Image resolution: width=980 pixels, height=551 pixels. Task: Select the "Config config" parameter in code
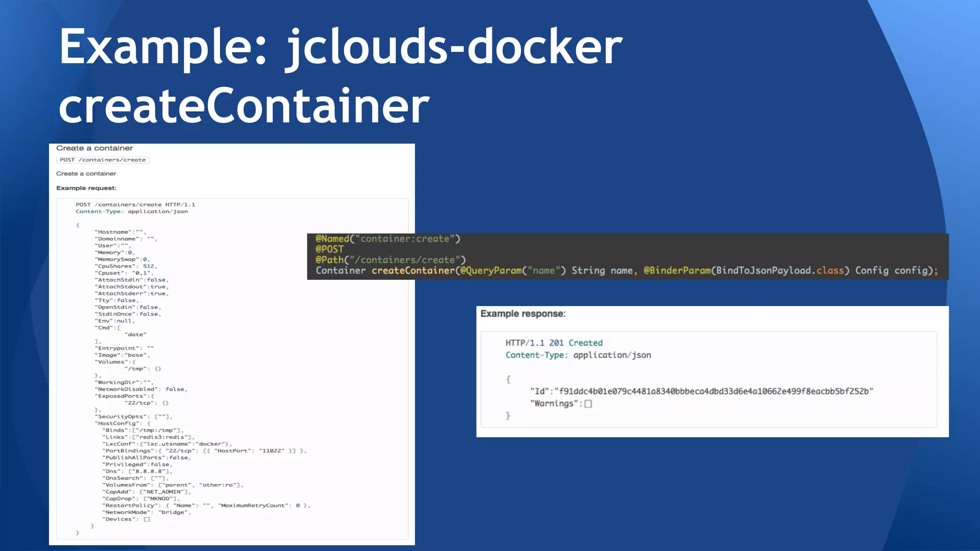(891, 271)
